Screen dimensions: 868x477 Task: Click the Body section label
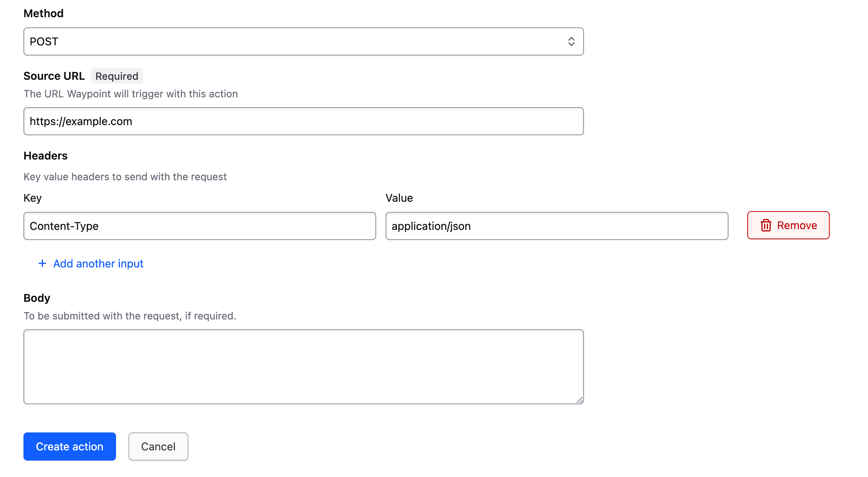[37, 298]
